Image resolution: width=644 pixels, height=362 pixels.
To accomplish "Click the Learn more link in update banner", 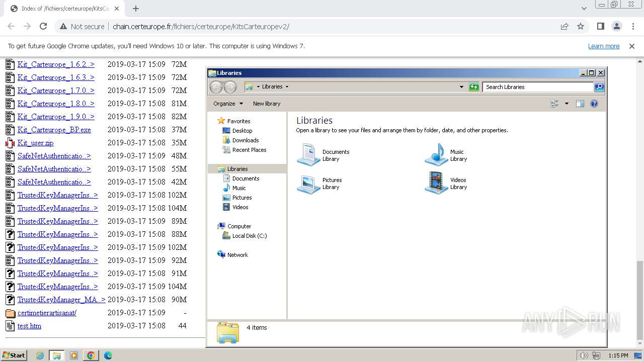I will pyautogui.click(x=604, y=46).
